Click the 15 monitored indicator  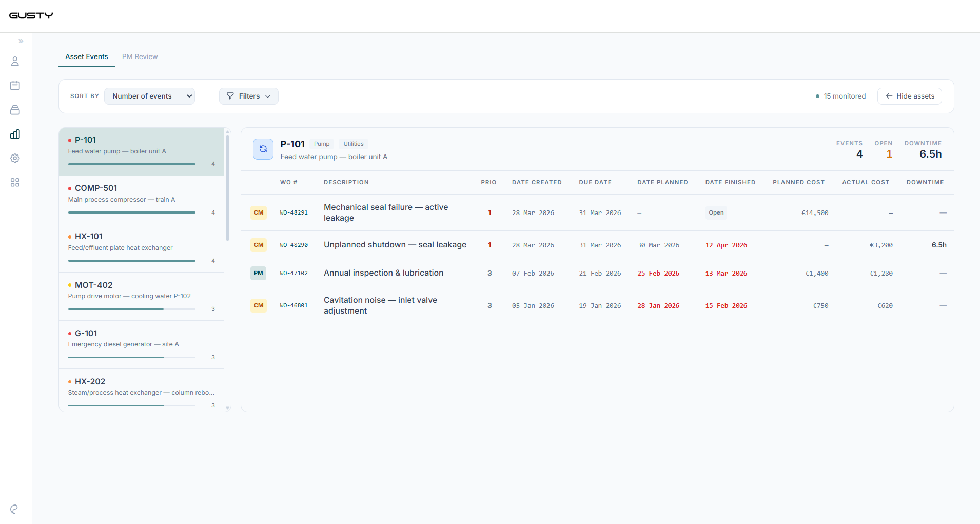click(841, 96)
